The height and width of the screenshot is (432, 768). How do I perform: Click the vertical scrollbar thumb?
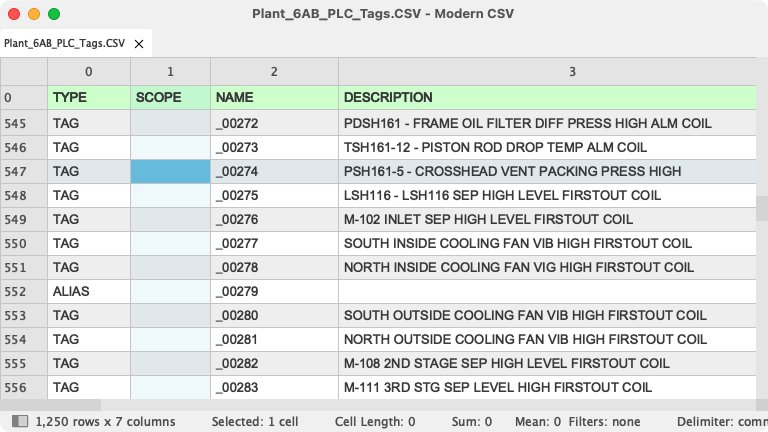(762, 209)
